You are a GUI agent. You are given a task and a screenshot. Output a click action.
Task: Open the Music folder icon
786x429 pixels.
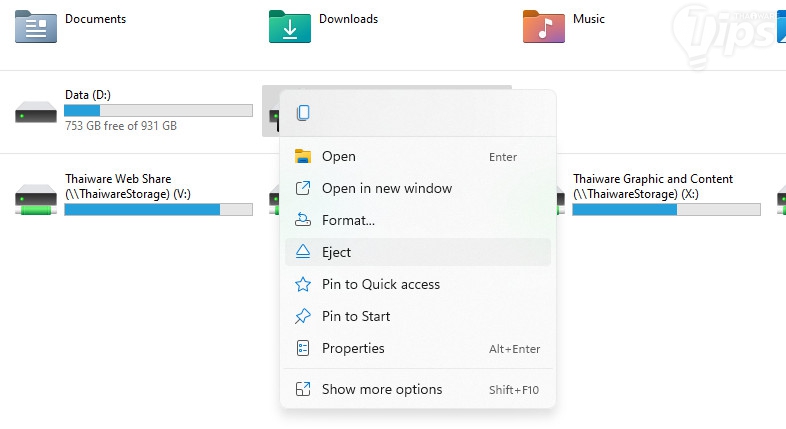pyautogui.click(x=544, y=25)
